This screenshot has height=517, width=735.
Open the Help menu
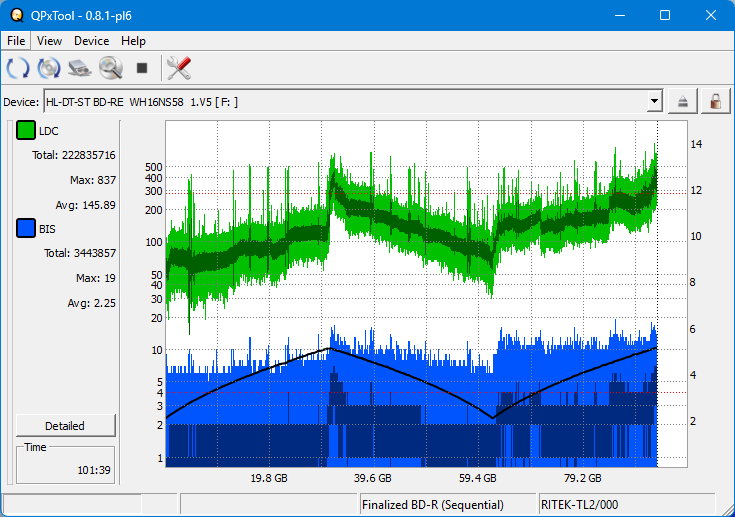pyautogui.click(x=133, y=41)
